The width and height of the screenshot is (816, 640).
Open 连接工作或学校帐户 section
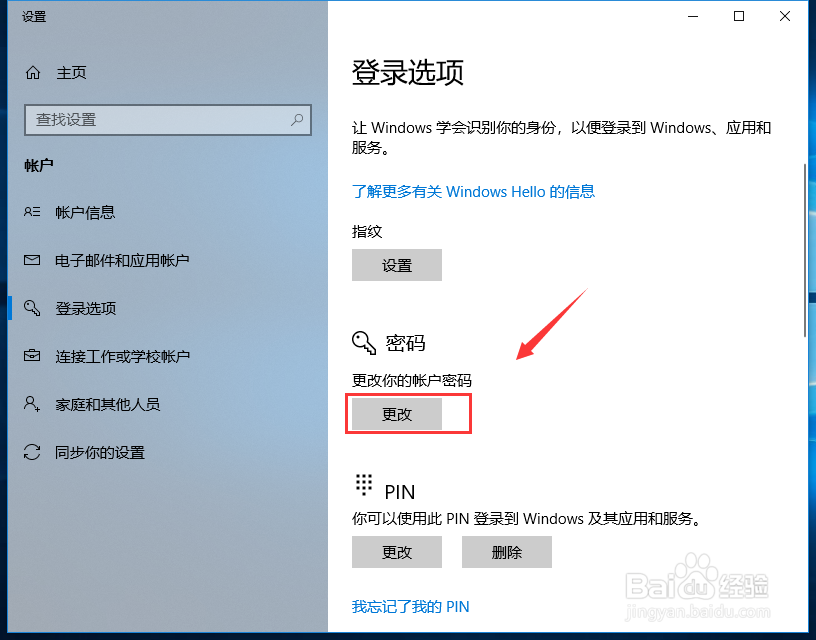tap(123, 356)
